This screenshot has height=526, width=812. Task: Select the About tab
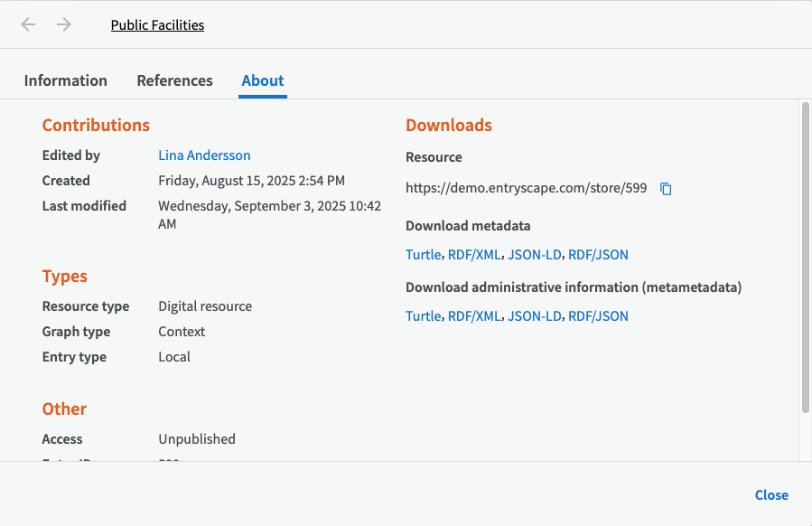[x=263, y=80]
